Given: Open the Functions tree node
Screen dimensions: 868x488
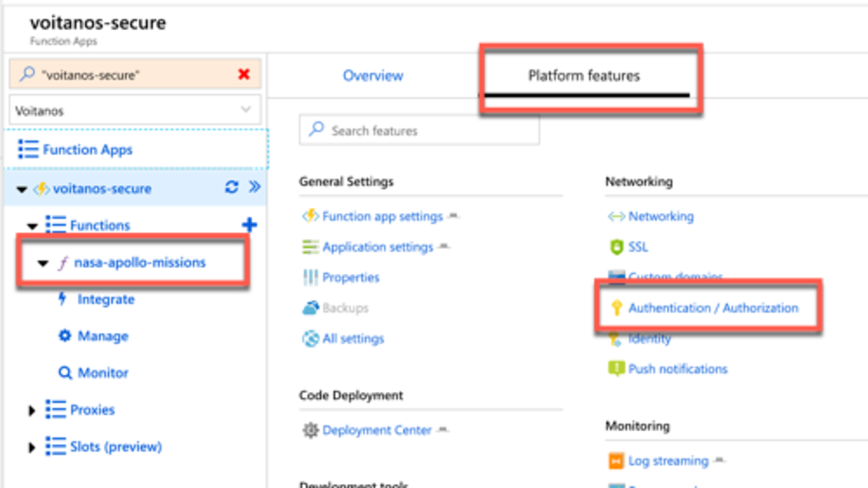Looking at the screenshot, I should click(x=100, y=225).
